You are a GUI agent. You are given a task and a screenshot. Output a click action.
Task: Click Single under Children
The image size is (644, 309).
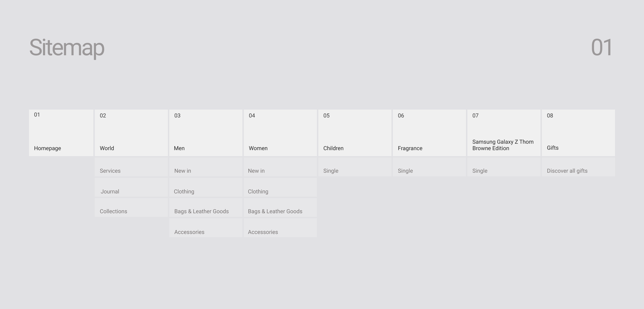[354, 167]
